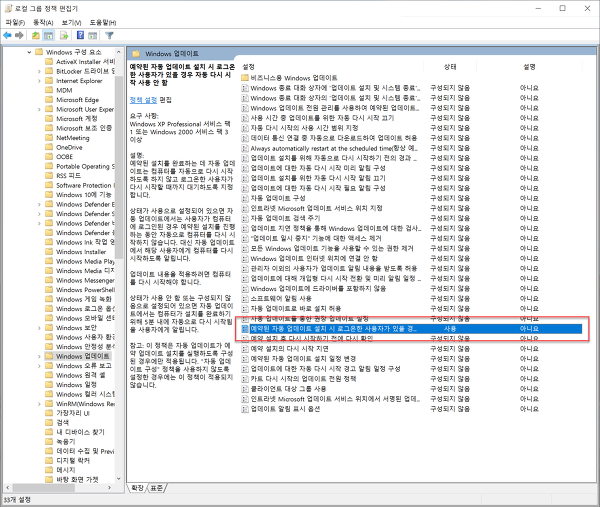Open the 보기(V) menu
The height and width of the screenshot is (507, 600).
pyautogui.click(x=71, y=23)
